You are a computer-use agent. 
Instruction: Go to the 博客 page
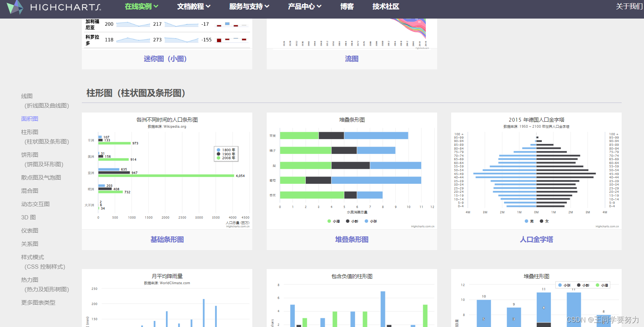(x=347, y=6)
